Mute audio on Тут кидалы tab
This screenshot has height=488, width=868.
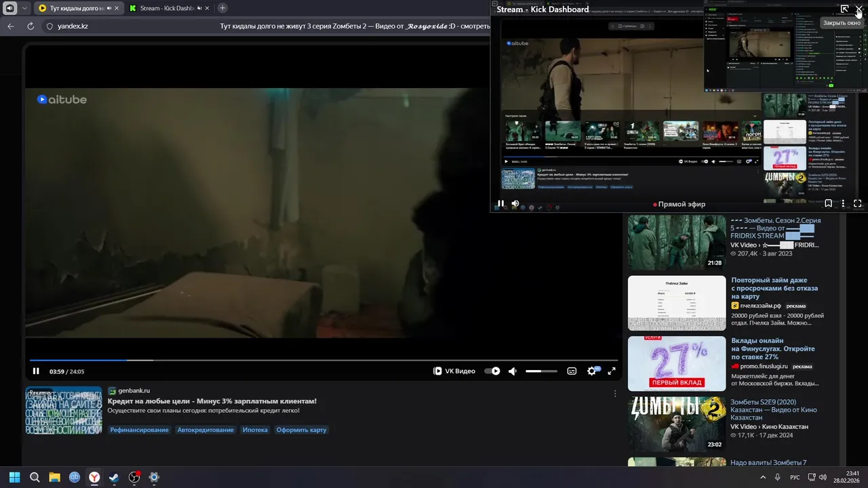(x=108, y=8)
